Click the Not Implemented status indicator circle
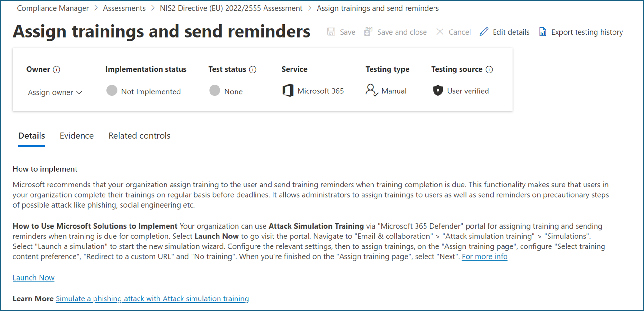Screen dimensions: 644x311 pos(112,91)
